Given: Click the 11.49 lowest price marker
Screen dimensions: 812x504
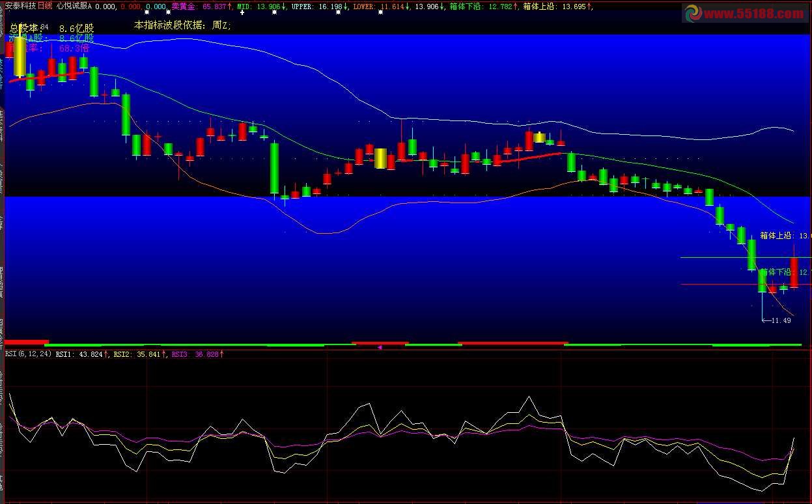Looking at the screenshot, I should click(x=777, y=320).
